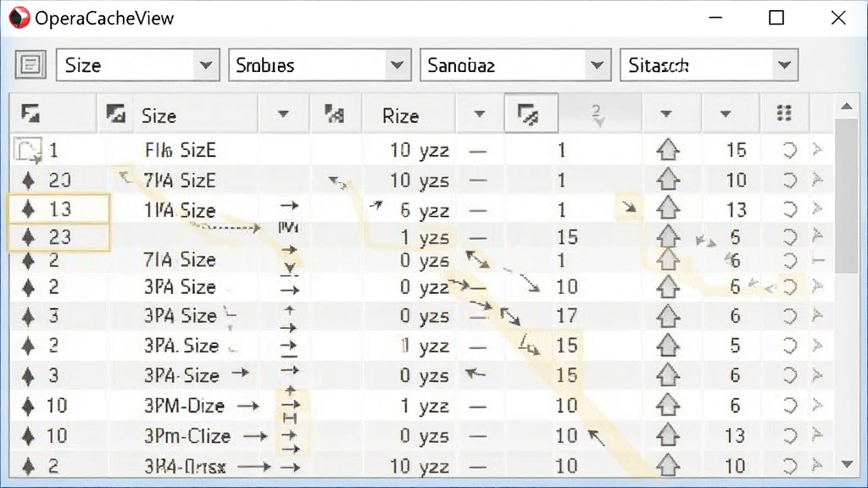
Task: Click the flag icon in 3PM-Dize row
Action: [x=818, y=405]
